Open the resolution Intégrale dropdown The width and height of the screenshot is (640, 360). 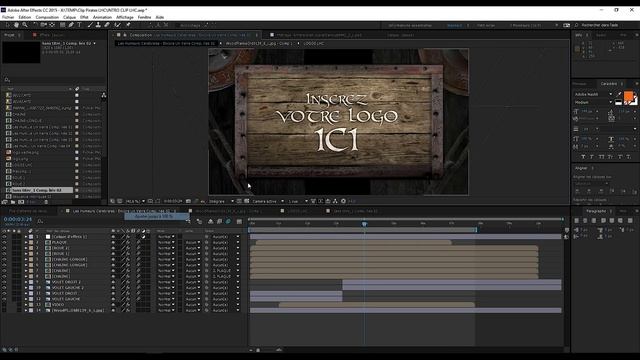tap(222, 201)
